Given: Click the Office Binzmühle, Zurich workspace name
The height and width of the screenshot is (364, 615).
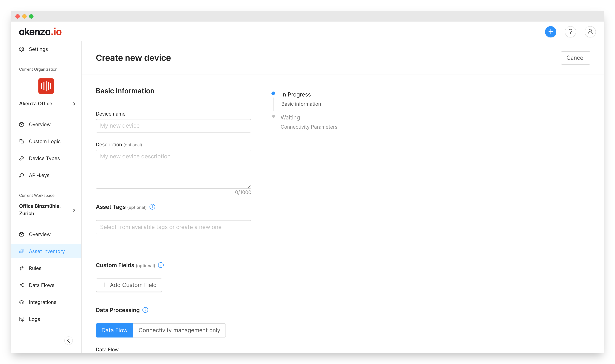Looking at the screenshot, I should [x=40, y=210].
